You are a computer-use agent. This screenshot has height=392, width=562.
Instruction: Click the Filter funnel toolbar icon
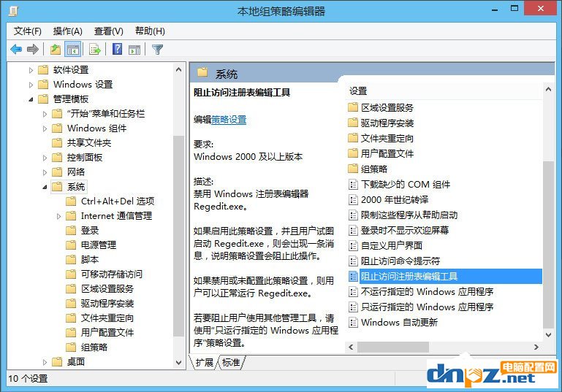click(157, 50)
